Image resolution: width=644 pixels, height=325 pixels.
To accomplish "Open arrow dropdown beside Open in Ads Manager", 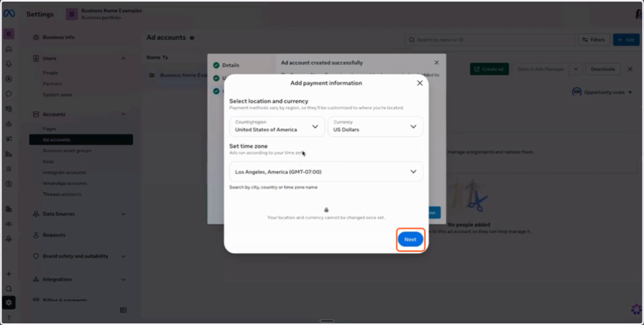I will click(576, 69).
